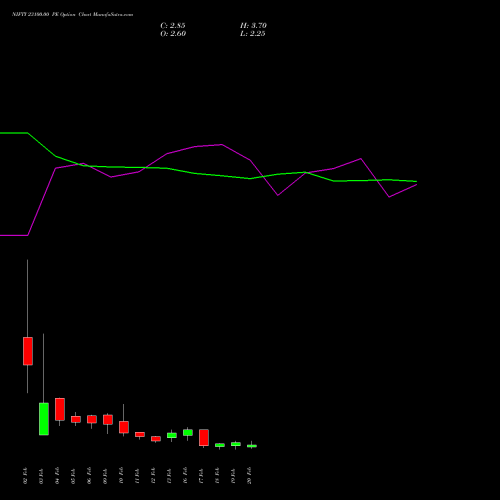Click the 10 Feb date label
Viewport: 500px width, 500px height.
click(x=122, y=476)
